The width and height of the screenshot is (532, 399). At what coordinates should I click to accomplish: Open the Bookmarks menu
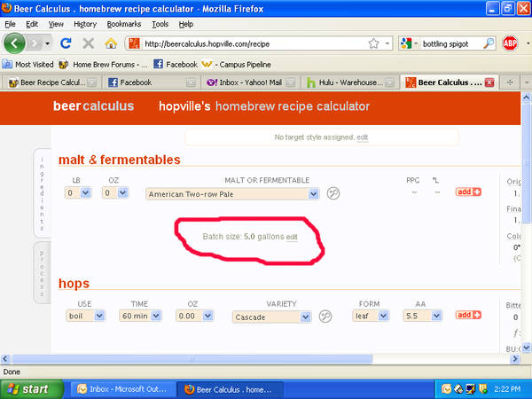coord(124,24)
